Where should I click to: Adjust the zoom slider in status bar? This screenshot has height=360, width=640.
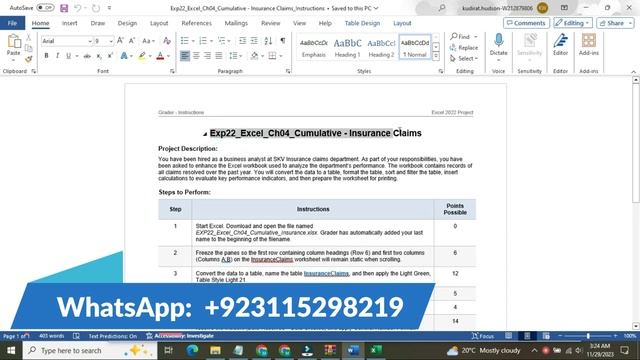[x=588, y=336]
